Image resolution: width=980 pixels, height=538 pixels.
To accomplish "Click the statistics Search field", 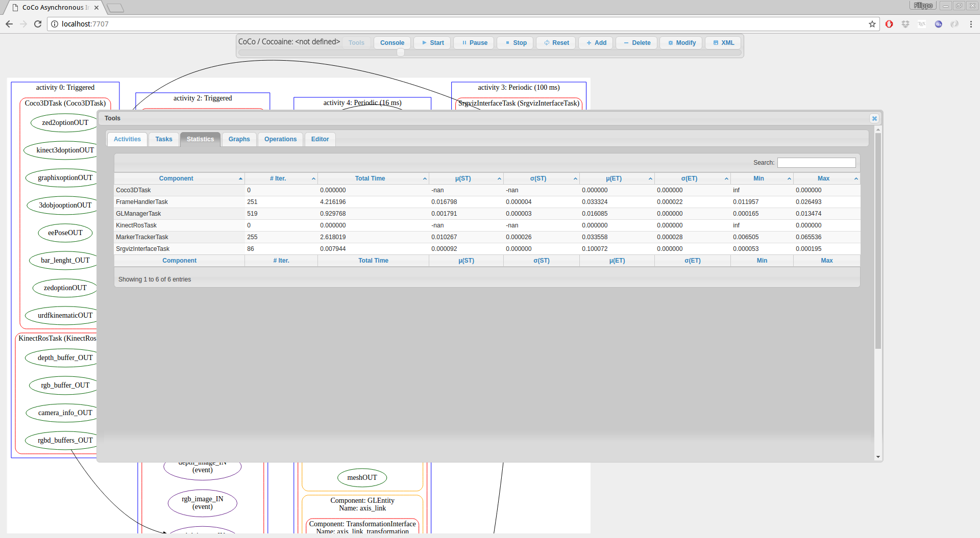I will coord(816,163).
